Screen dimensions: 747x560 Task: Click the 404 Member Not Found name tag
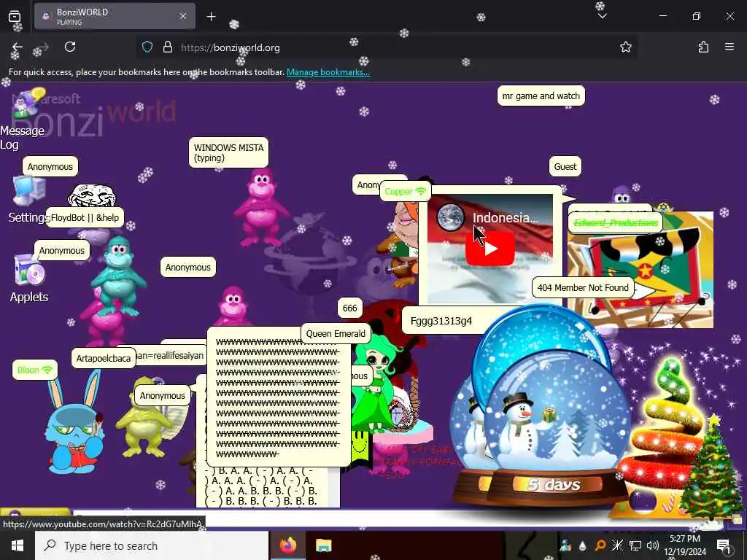tap(583, 287)
